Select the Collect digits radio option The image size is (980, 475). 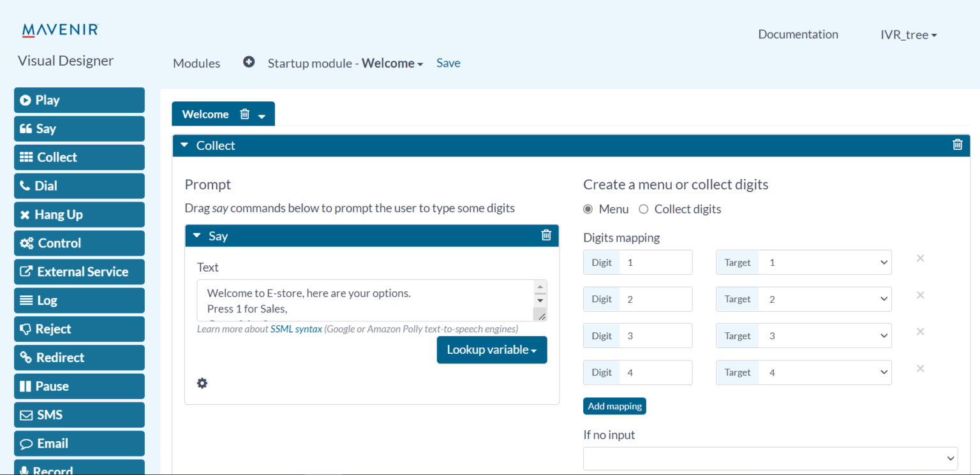pyautogui.click(x=644, y=209)
